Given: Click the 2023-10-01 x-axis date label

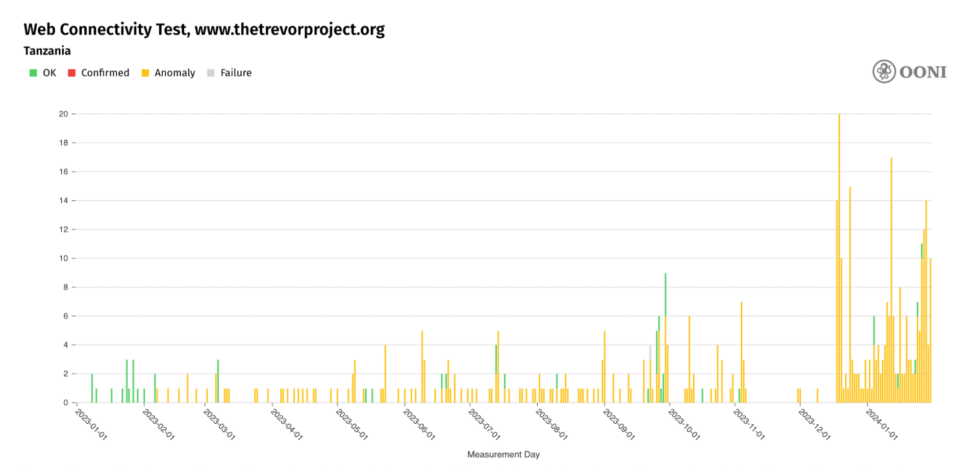Looking at the screenshot, I should (684, 425).
